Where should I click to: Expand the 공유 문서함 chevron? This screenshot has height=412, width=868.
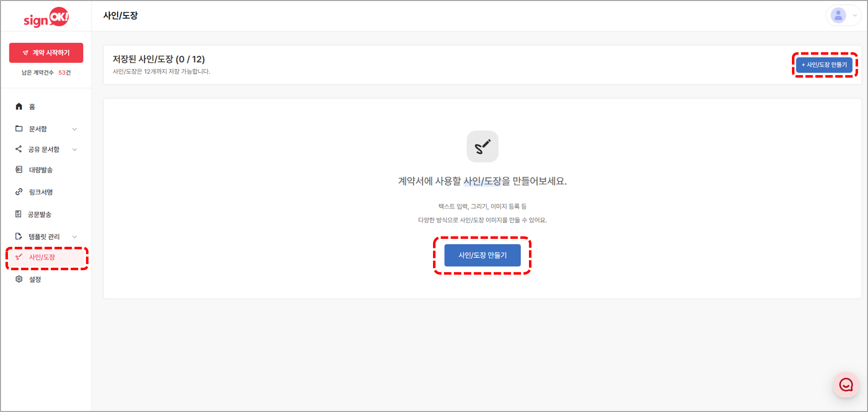(75, 149)
